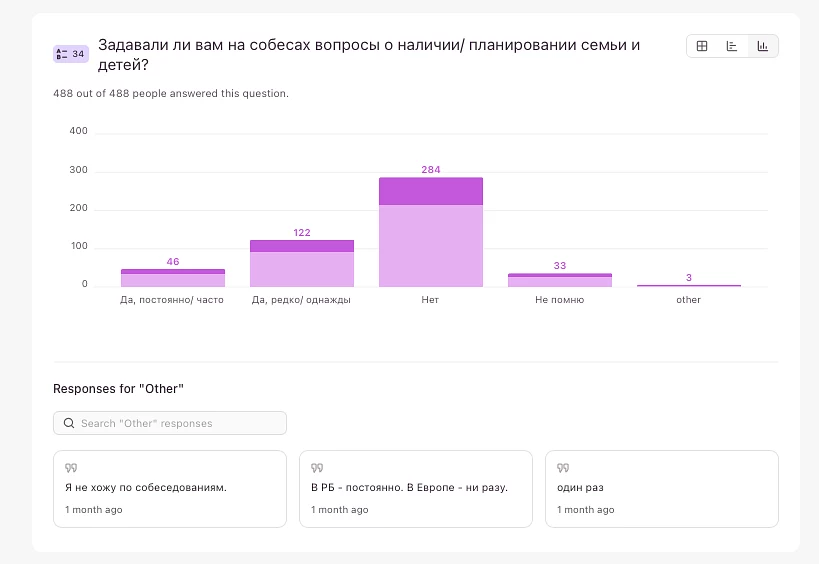Click the question 34 type badge
819x564 pixels.
point(71,54)
